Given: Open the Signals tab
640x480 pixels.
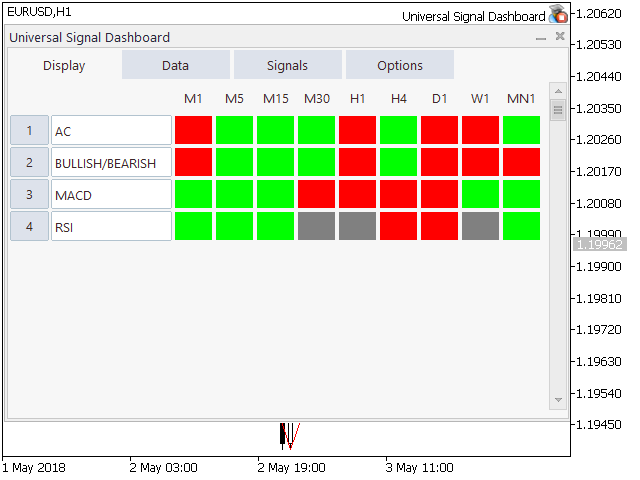Looking at the screenshot, I should [288, 65].
